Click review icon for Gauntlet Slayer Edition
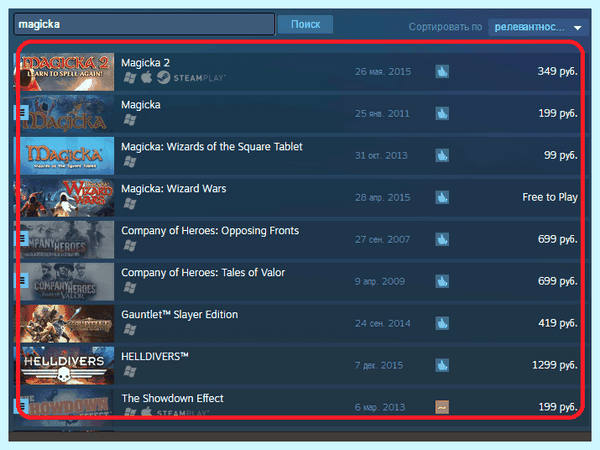 [x=442, y=323]
